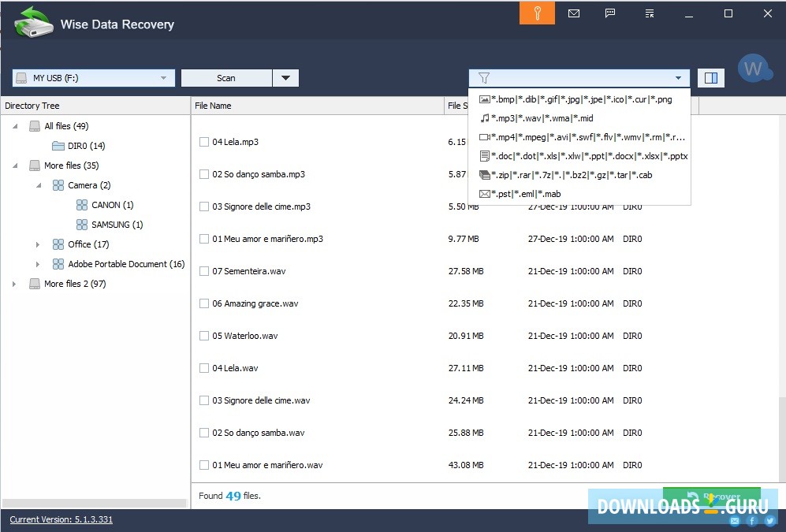
Task: Open the feedback chat icon
Action: point(609,13)
